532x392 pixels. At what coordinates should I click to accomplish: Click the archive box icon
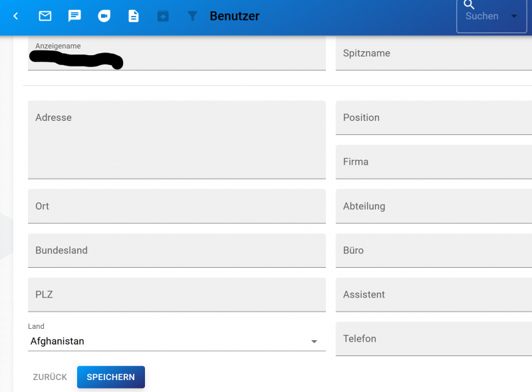click(163, 16)
